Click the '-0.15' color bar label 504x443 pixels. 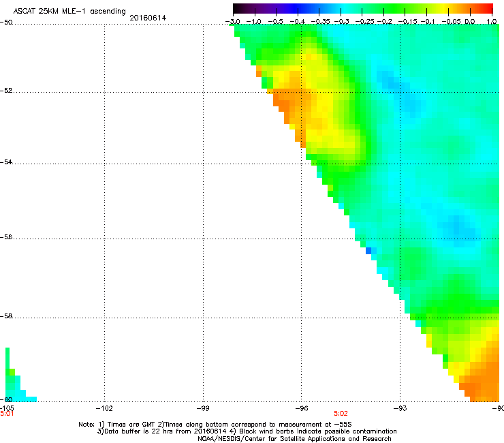pyautogui.click(x=407, y=21)
